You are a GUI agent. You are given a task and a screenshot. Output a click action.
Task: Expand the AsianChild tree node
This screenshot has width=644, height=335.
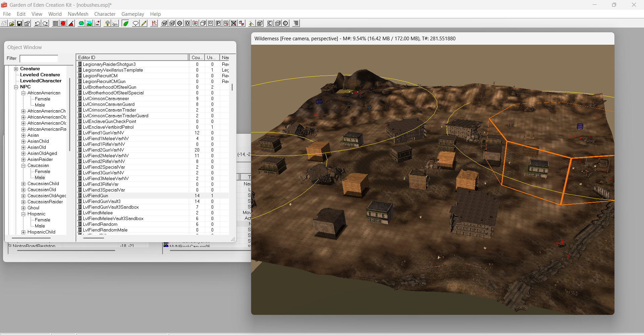[24, 141]
